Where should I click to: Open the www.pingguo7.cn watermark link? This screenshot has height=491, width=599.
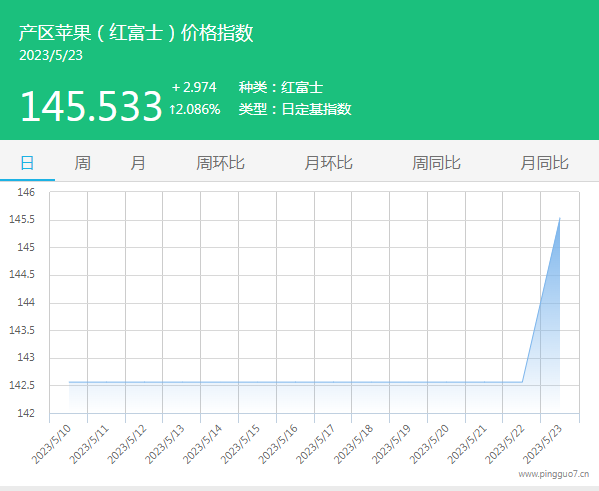coord(554,474)
